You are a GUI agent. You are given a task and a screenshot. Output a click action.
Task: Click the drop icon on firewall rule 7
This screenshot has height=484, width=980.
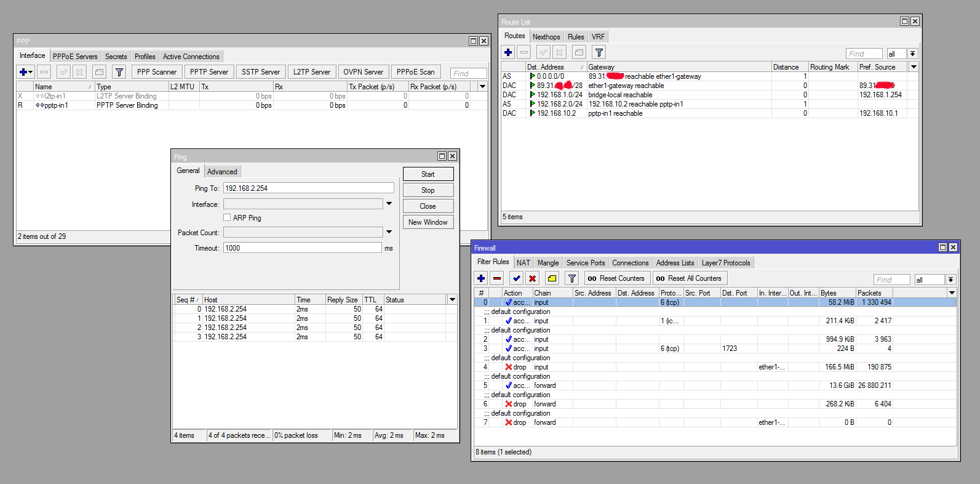click(x=509, y=422)
